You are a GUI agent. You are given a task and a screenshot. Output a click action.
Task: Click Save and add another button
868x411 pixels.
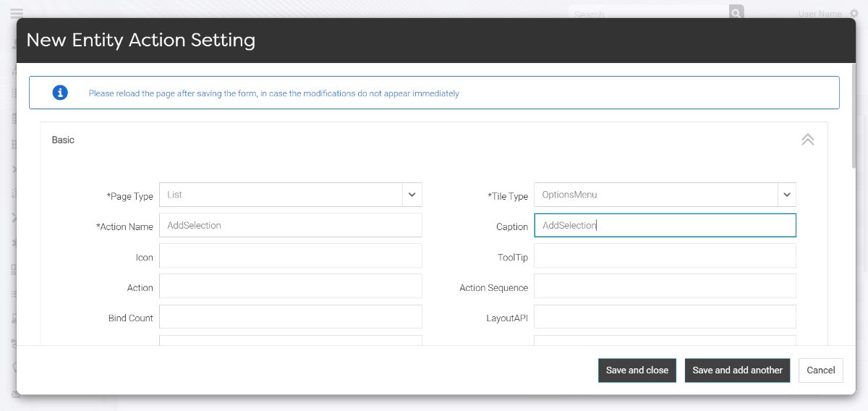[737, 370]
